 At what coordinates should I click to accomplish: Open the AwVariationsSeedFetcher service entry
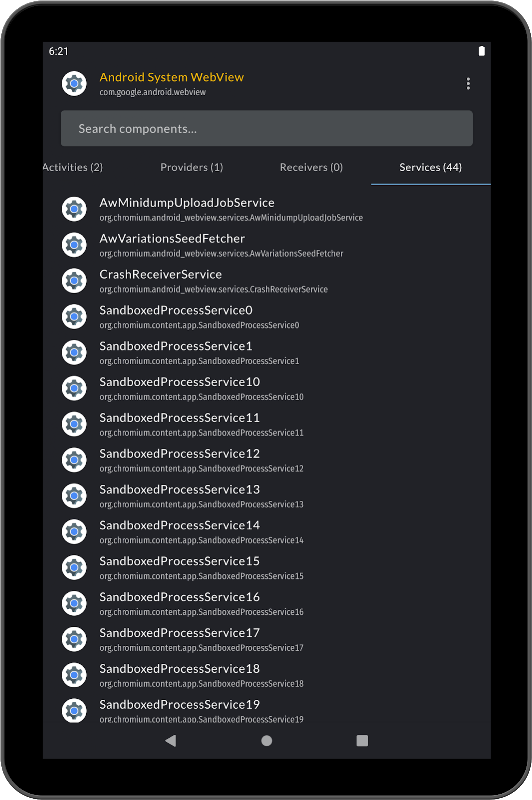pos(267,245)
